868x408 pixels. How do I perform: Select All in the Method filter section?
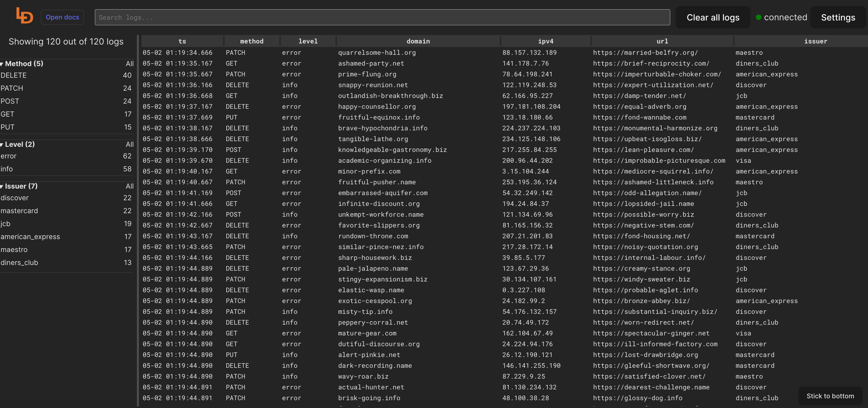tap(129, 64)
